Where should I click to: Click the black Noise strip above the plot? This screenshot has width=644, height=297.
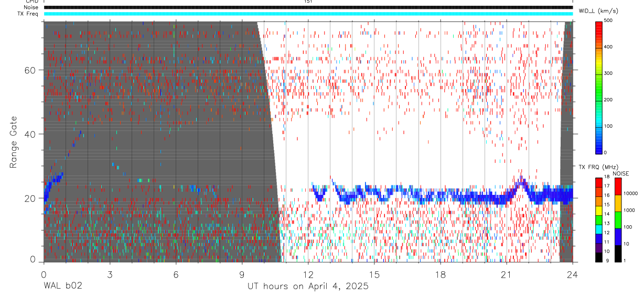pos(308,7)
